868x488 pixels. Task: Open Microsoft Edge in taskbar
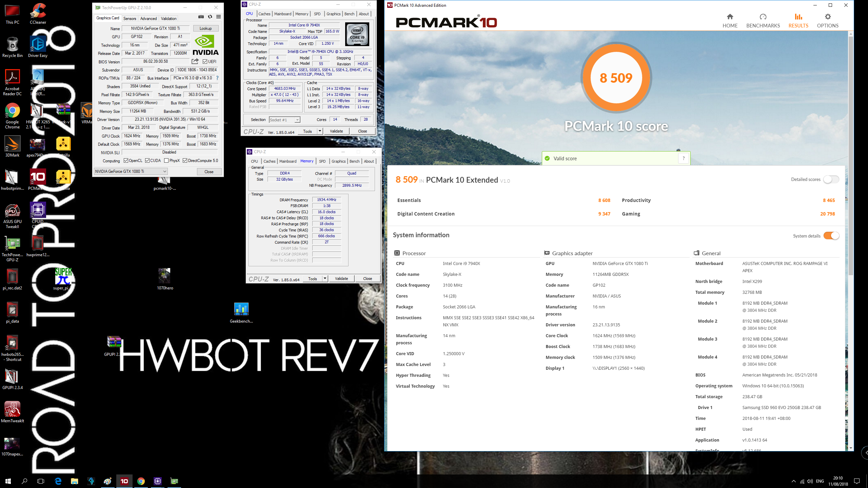point(58,481)
